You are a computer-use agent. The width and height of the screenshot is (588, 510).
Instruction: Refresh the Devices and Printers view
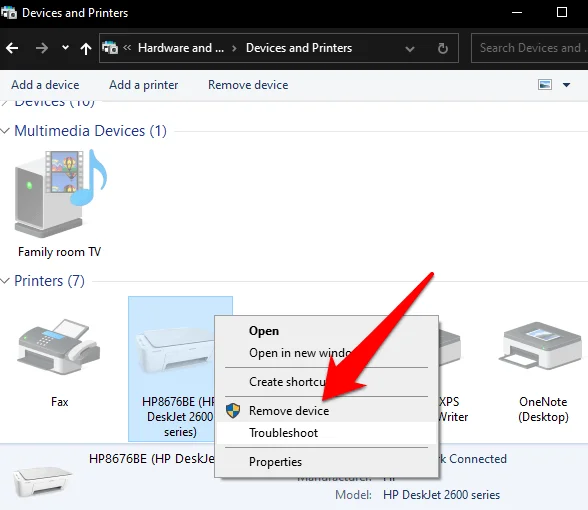click(442, 48)
